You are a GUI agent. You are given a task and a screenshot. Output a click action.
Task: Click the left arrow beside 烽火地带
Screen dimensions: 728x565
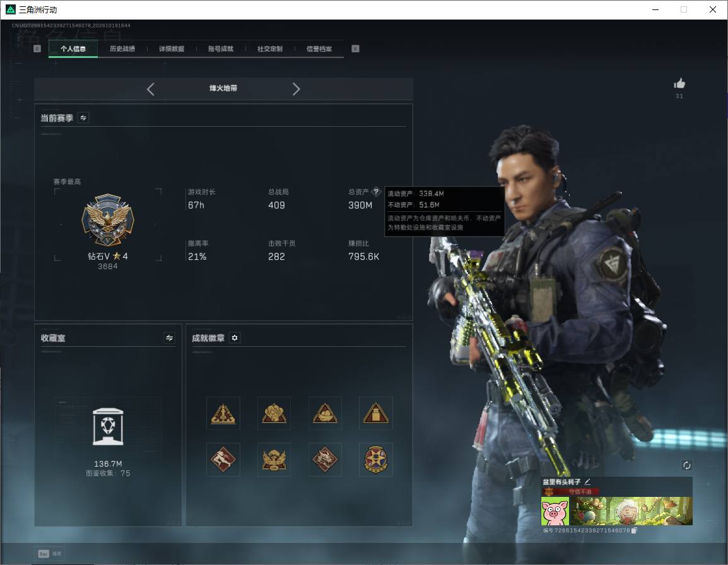click(x=150, y=89)
